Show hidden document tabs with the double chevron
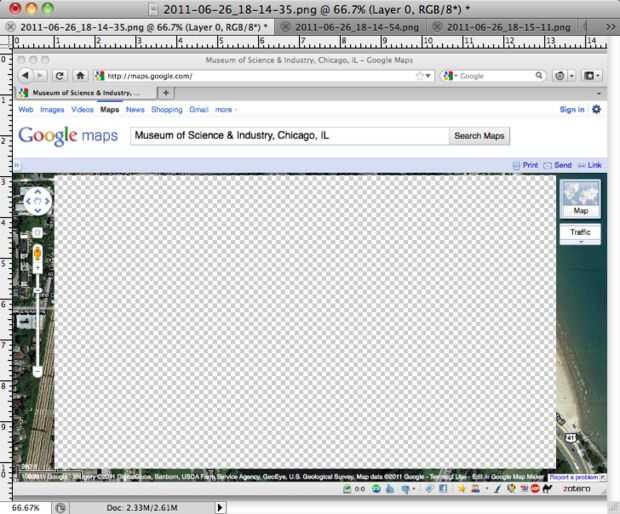The height and width of the screenshot is (514, 620). [x=611, y=27]
